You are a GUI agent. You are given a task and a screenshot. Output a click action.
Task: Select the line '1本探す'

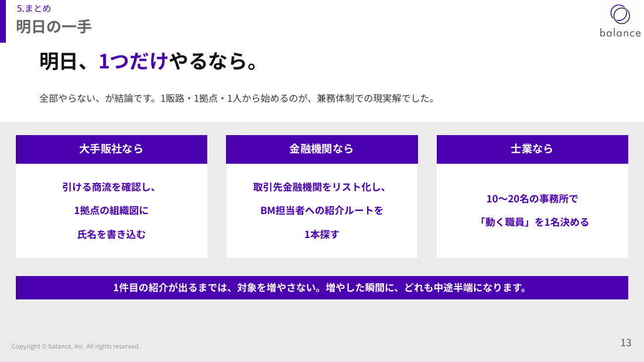point(321,235)
